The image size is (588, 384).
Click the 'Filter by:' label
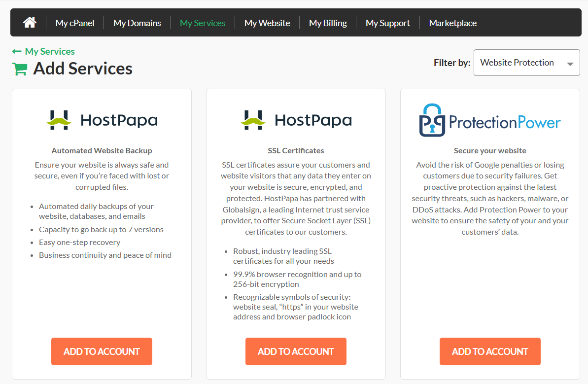pos(452,63)
